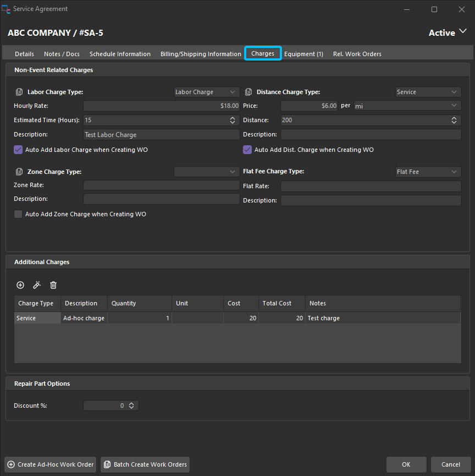This screenshot has height=476, width=475.
Task: Click the labor Description text field
Action: (x=161, y=135)
